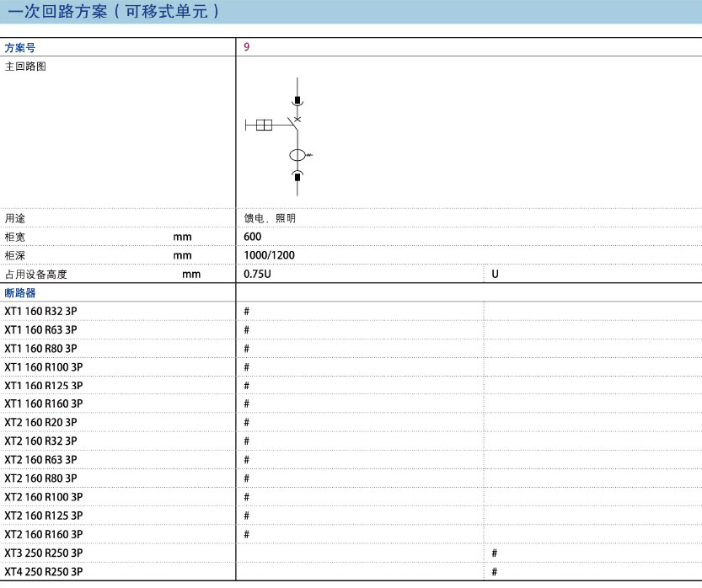
Task: Click the 'mm' unit beside 柜宽
Action: (183, 238)
